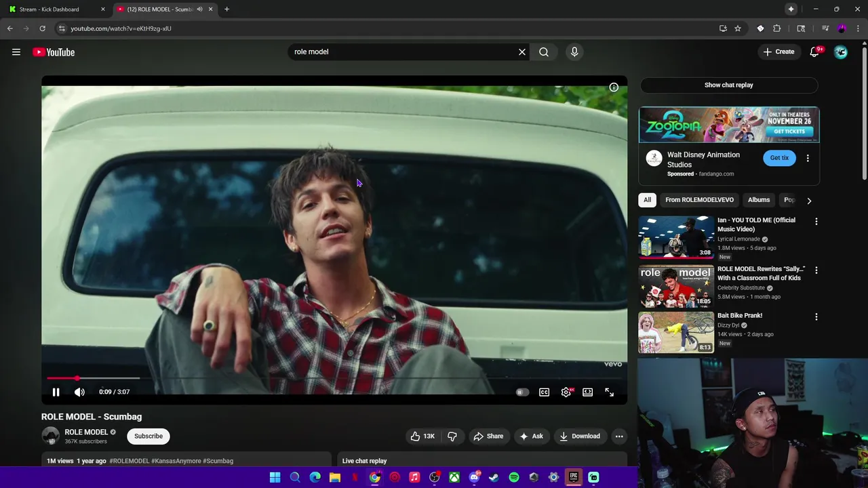Click the URL address bar
This screenshot has height=488, width=868.
[x=387, y=28]
